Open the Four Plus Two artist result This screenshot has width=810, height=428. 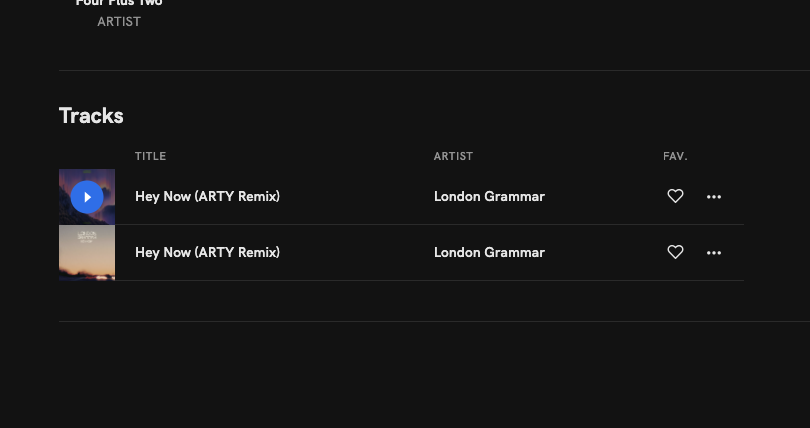[119, 3]
